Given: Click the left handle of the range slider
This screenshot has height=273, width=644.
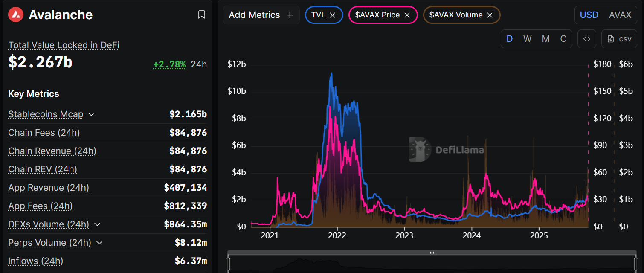Looking at the screenshot, I should coord(228,264).
